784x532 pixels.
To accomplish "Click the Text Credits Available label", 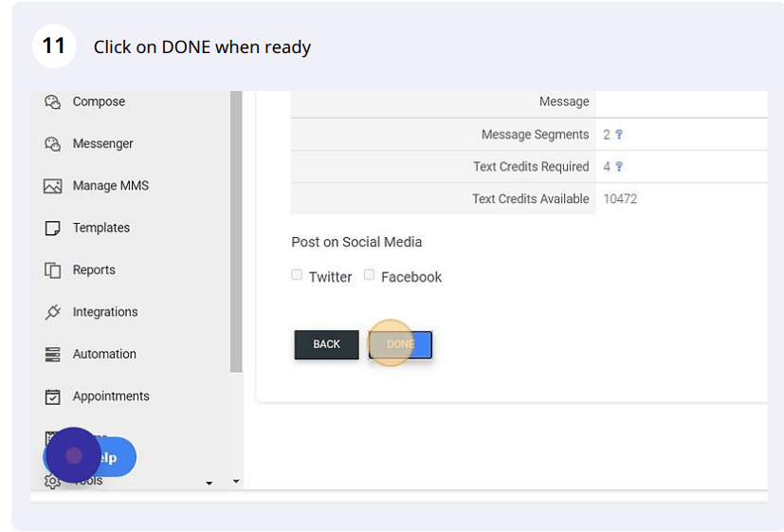I will [531, 198].
